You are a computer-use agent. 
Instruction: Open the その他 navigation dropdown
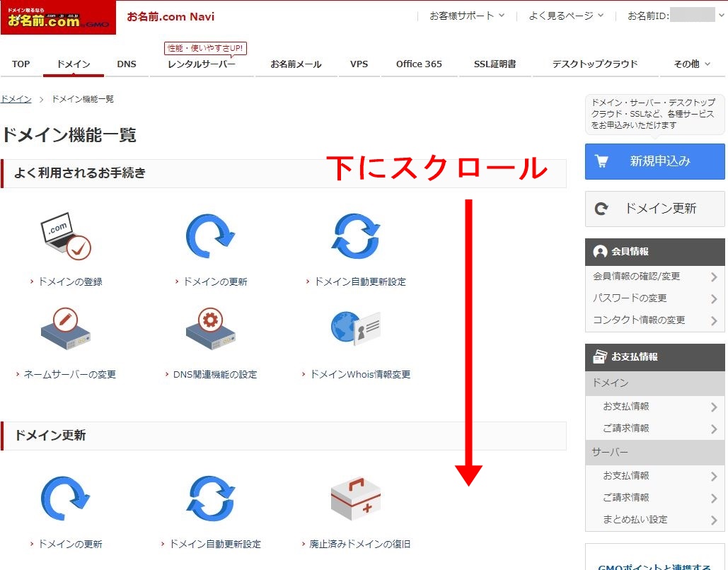691,64
